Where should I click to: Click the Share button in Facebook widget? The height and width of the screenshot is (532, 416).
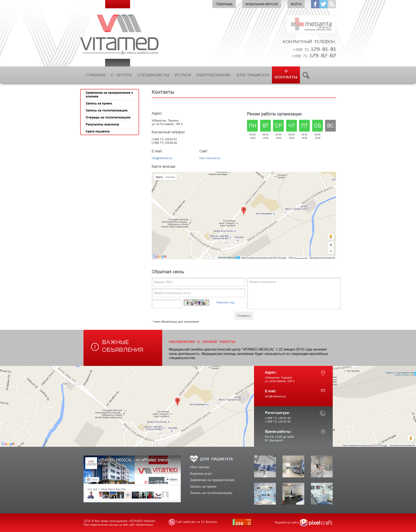coord(172,479)
